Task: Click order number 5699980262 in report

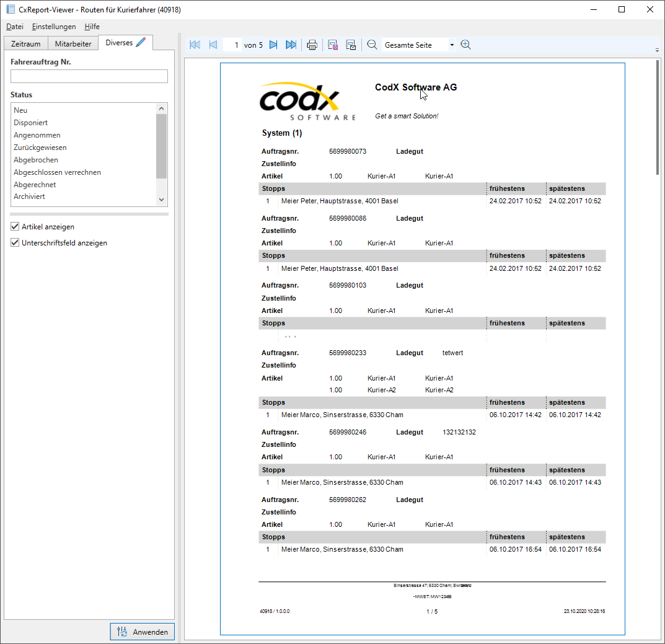Action: point(347,500)
